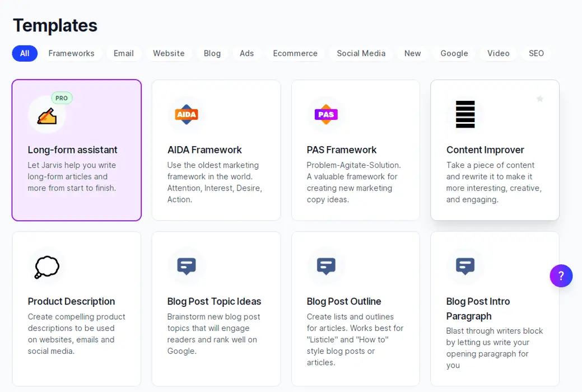Filter templates by Social Media
The width and height of the screenshot is (582, 392).
tap(361, 53)
